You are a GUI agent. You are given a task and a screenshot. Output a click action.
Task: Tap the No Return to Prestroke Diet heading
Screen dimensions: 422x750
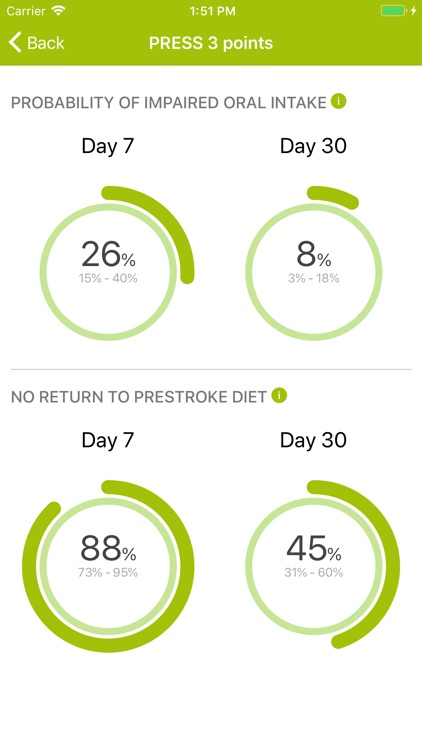pos(139,397)
